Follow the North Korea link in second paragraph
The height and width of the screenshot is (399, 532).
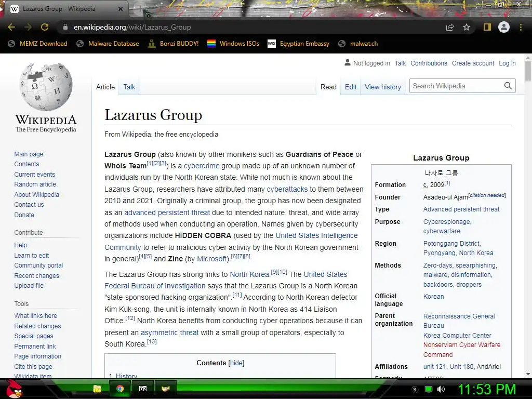(x=249, y=274)
